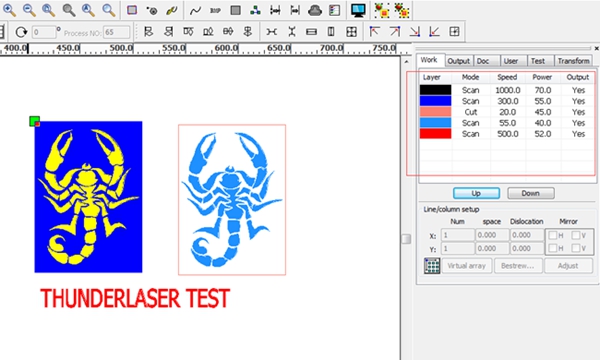Click the virtual array grid icon
The height and width of the screenshot is (360, 600).
432,266
